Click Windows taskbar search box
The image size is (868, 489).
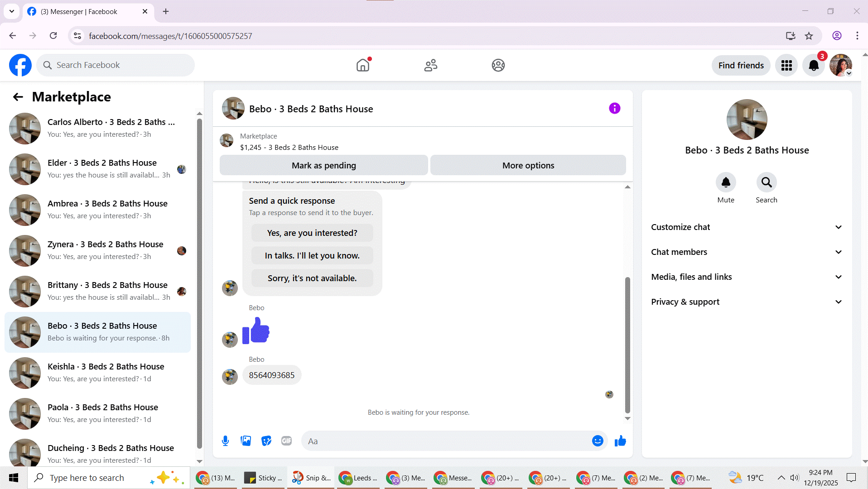(x=109, y=478)
